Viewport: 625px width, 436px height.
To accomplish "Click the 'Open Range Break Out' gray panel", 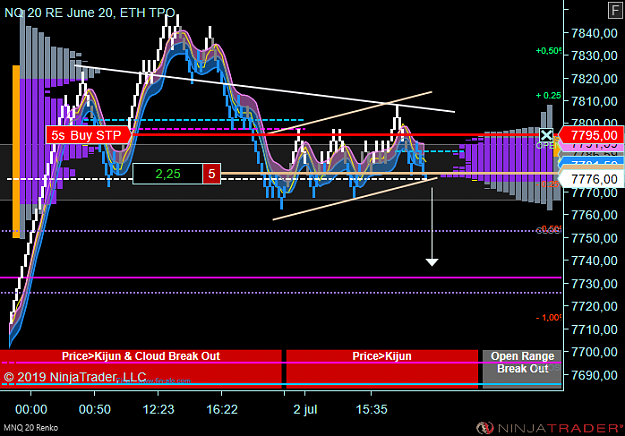I will click(522, 369).
